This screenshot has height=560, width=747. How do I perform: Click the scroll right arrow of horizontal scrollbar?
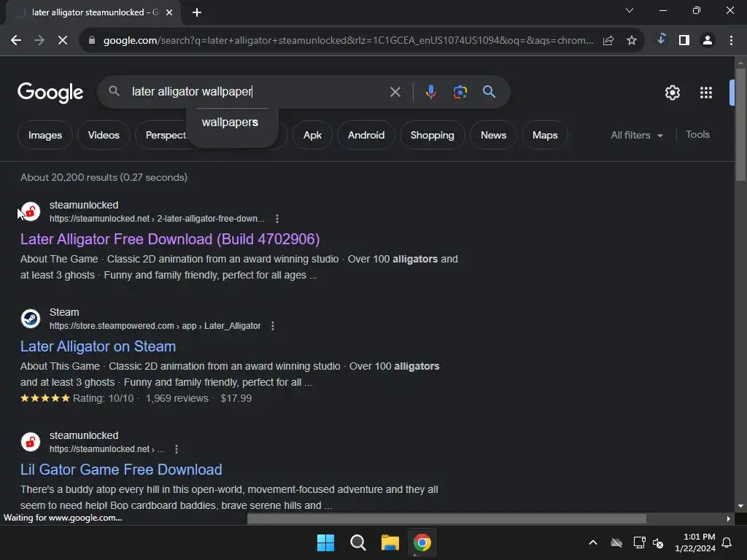(x=729, y=518)
